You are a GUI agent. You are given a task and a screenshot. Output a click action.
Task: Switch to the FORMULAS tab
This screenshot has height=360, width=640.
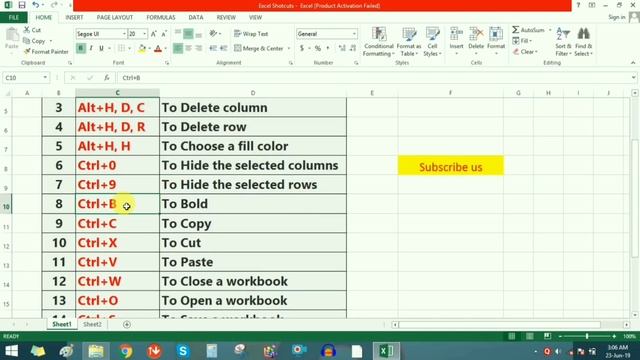(161, 18)
